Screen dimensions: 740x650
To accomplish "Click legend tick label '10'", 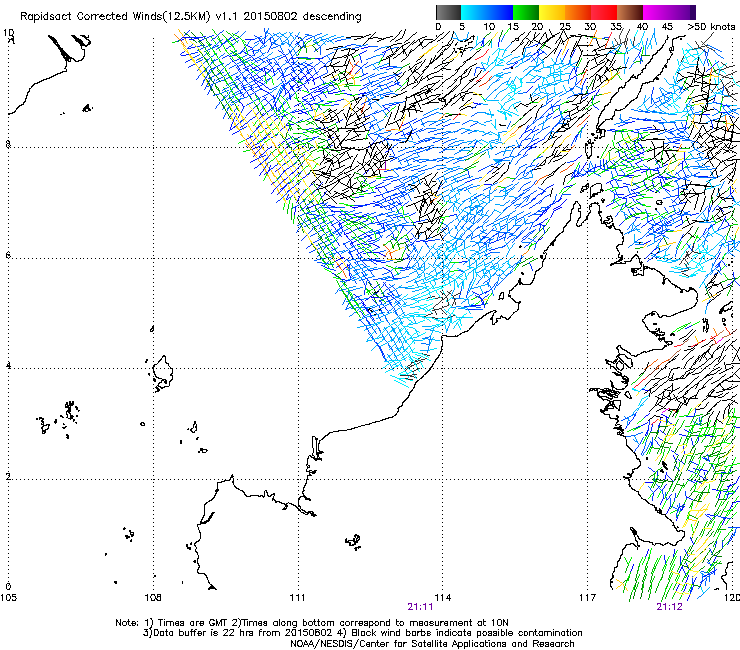I will pyautogui.click(x=489, y=26).
